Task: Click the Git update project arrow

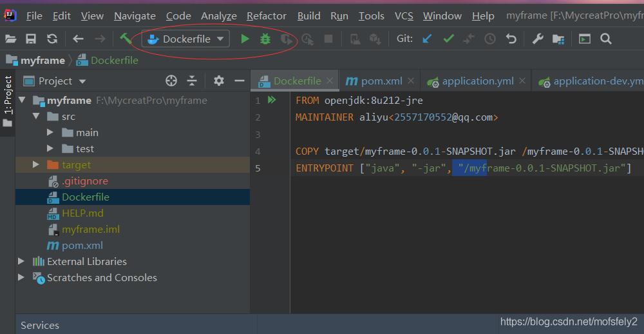Action: (x=427, y=39)
